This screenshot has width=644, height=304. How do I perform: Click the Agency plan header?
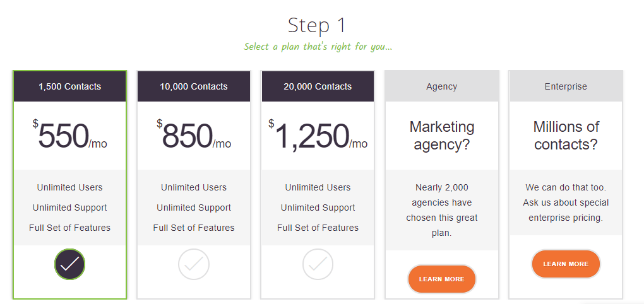pyautogui.click(x=441, y=86)
